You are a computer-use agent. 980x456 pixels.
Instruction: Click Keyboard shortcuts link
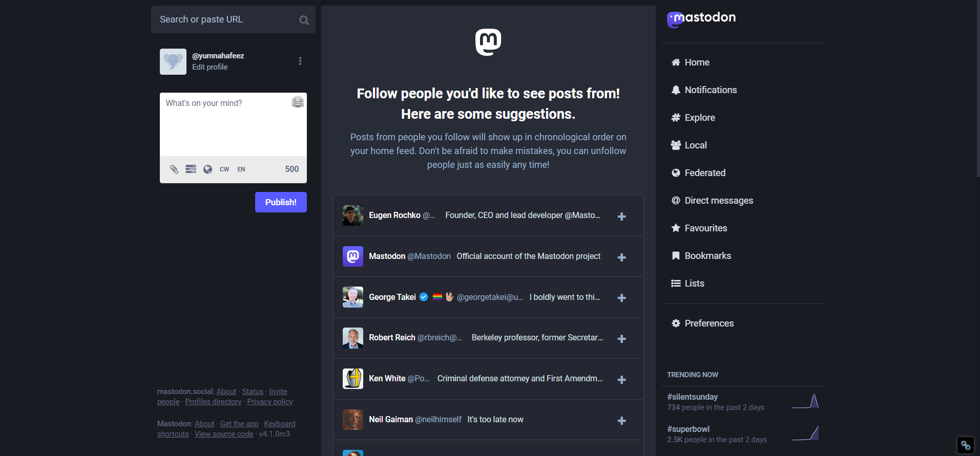point(280,424)
